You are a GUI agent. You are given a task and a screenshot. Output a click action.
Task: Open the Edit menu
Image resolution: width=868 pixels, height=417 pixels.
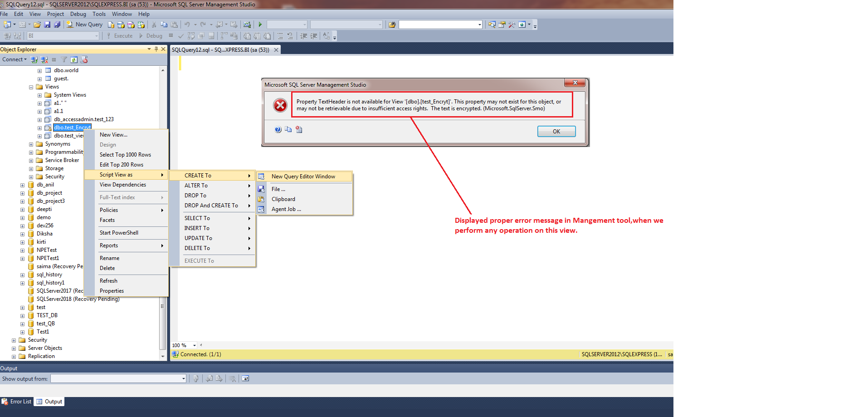19,14
